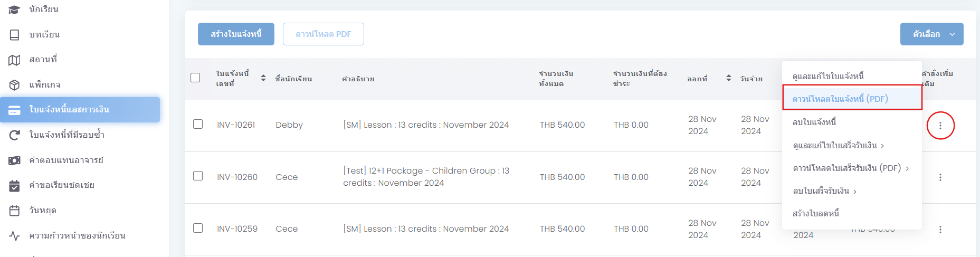Tick checkbox for invoice INV-10259
This screenshot has width=980, height=257.
click(198, 228)
